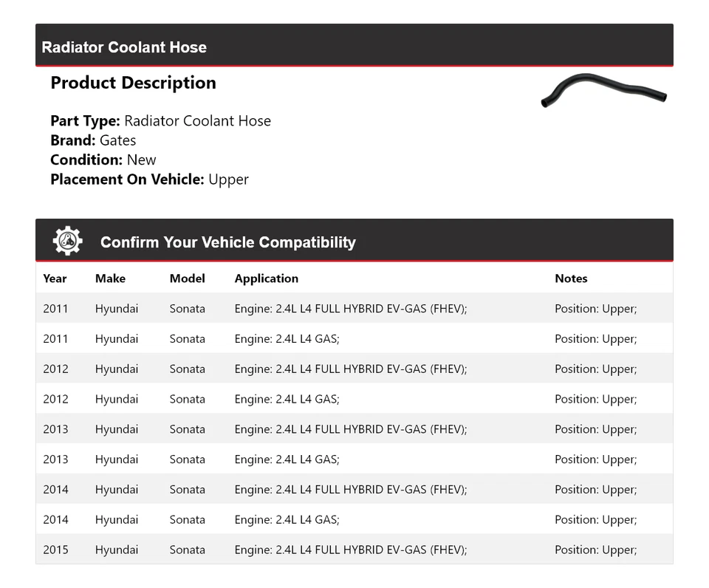
Task: Select the 2013 2.4L L4 GAS engine entry
Action: tap(287, 459)
